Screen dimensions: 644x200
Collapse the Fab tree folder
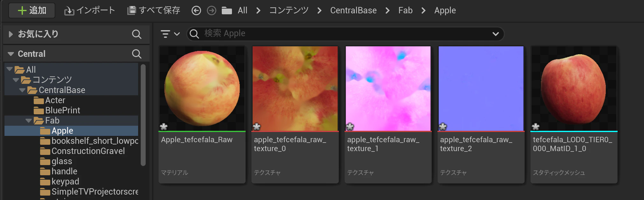[29, 120]
